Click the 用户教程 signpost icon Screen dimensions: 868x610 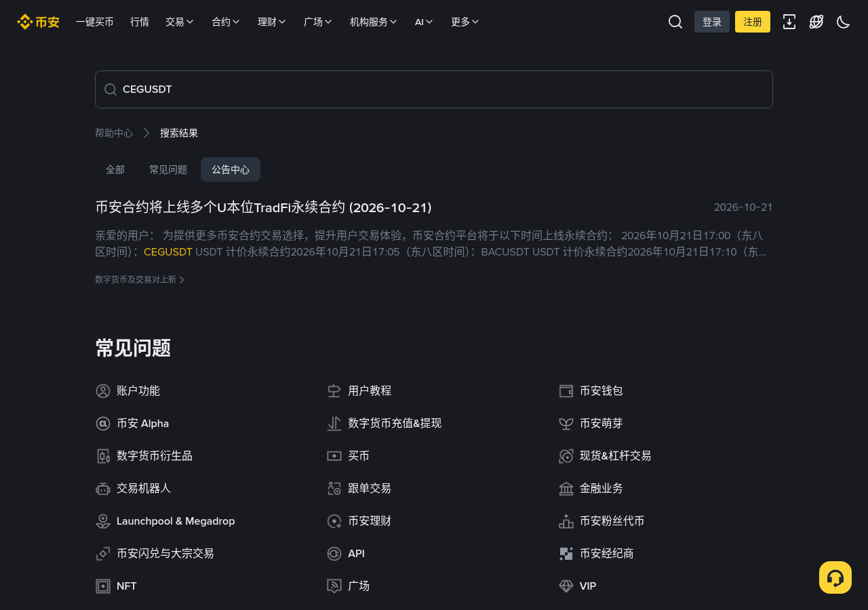tap(334, 391)
